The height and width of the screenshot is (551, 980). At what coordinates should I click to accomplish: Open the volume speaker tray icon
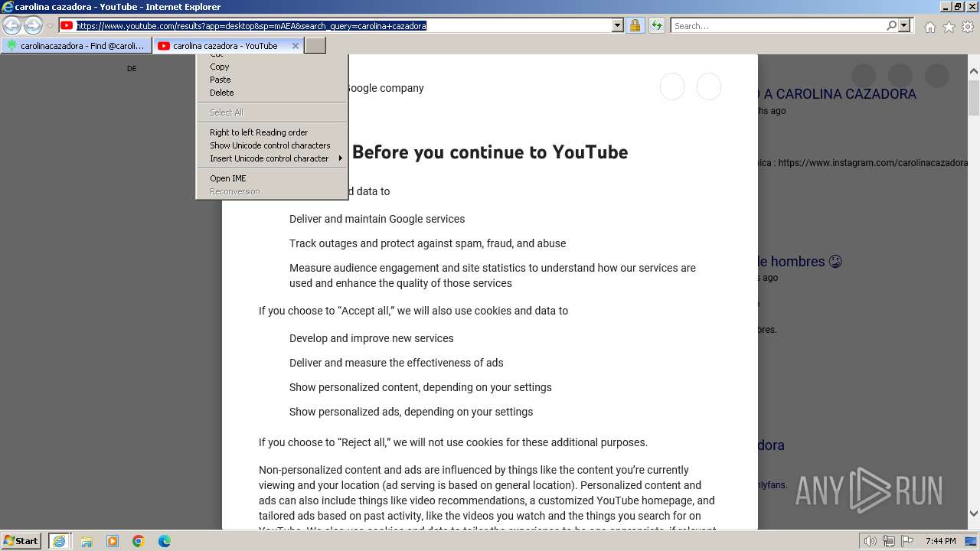pos(871,541)
